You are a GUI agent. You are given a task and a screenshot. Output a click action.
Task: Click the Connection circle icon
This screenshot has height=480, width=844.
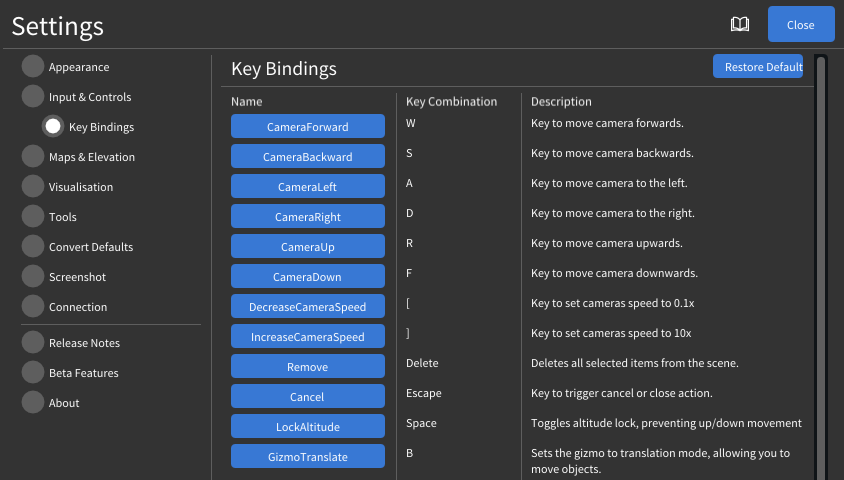pyautogui.click(x=33, y=307)
